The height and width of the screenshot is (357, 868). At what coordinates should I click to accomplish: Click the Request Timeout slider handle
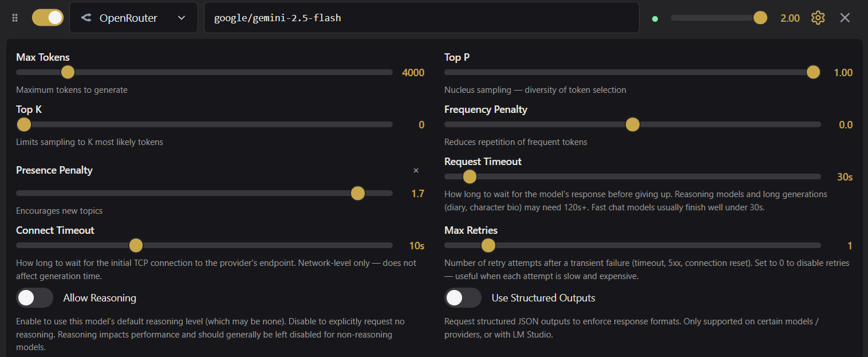(x=469, y=176)
